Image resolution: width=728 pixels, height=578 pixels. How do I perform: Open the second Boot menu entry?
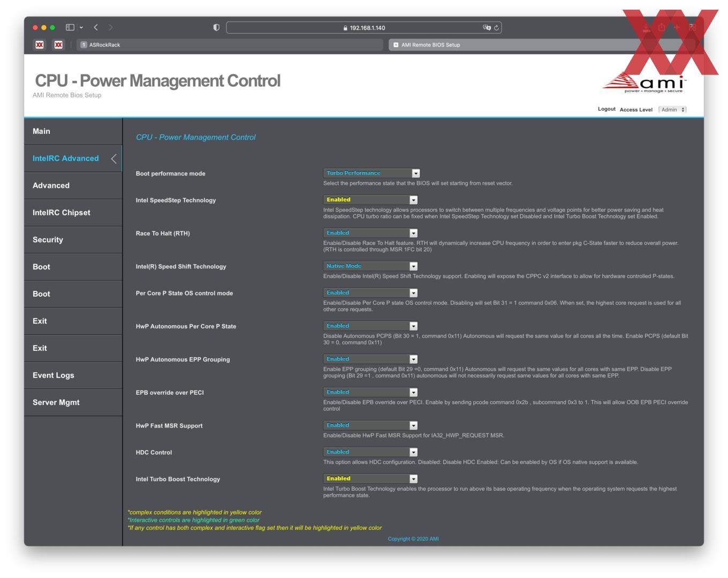[73, 294]
